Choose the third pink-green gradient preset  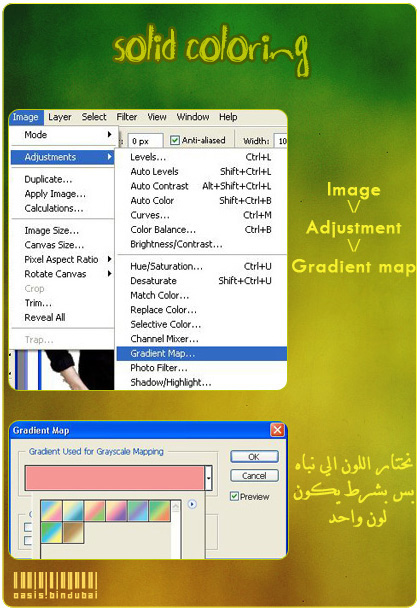94,511
